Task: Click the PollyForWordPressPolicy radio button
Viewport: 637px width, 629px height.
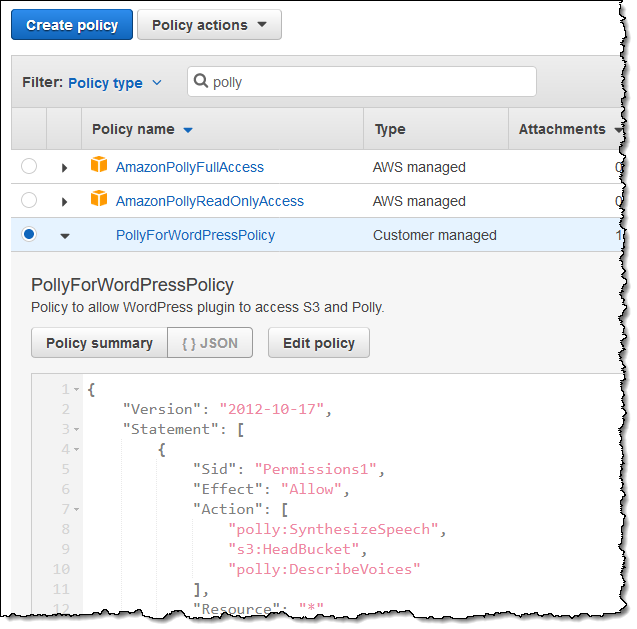Action: pos(29,234)
